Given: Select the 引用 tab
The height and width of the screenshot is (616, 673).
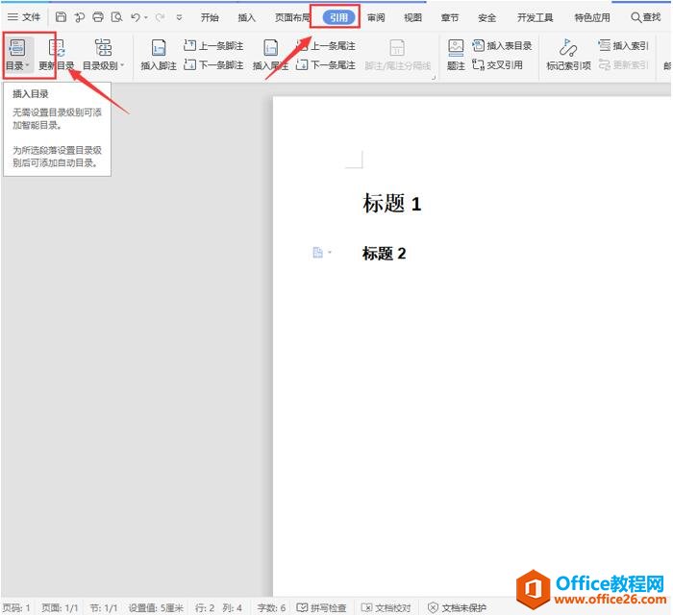Looking at the screenshot, I should pyautogui.click(x=338, y=17).
